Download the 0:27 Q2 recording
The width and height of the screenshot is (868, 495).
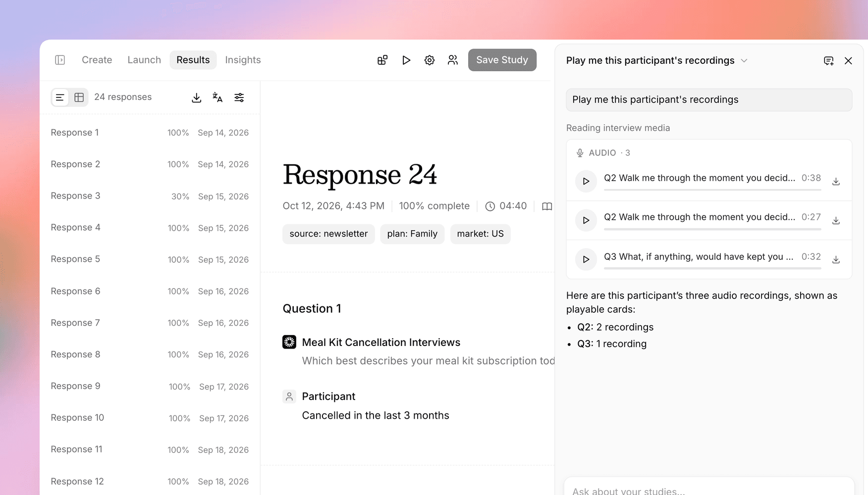coord(836,221)
